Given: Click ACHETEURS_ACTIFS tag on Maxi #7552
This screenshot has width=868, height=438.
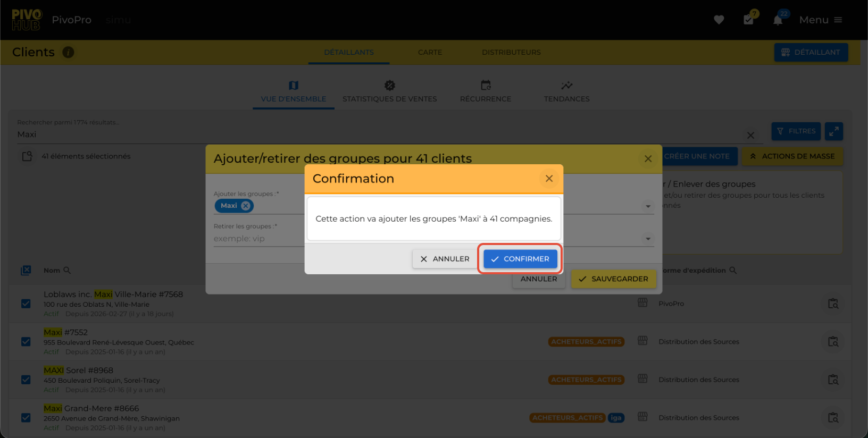Looking at the screenshot, I should coord(586,342).
